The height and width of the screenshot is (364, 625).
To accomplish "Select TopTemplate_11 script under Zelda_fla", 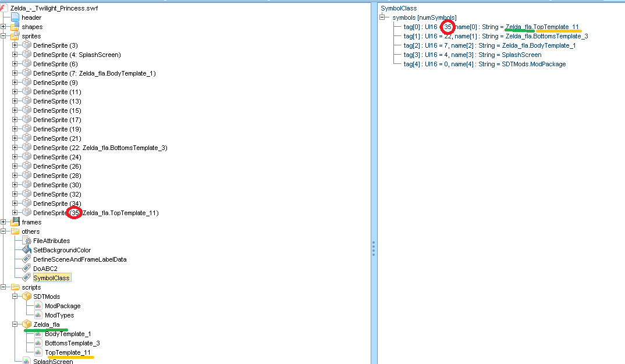I will [68, 352].
